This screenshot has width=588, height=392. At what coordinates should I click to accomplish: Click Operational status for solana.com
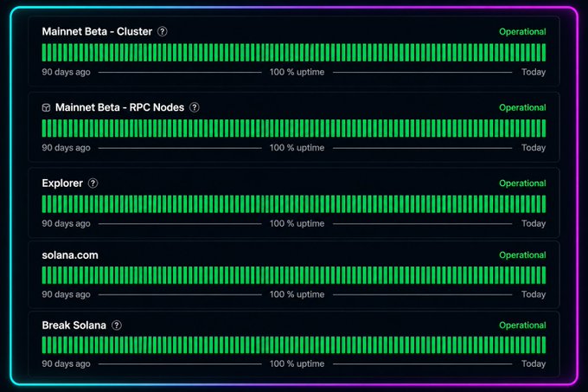(x=522, y=255)
